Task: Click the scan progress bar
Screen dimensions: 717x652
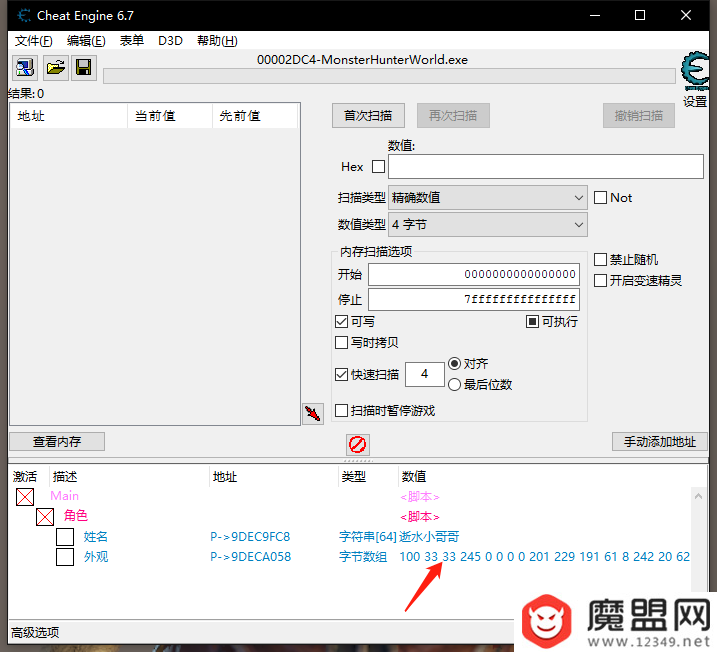Action: point(389,76)
